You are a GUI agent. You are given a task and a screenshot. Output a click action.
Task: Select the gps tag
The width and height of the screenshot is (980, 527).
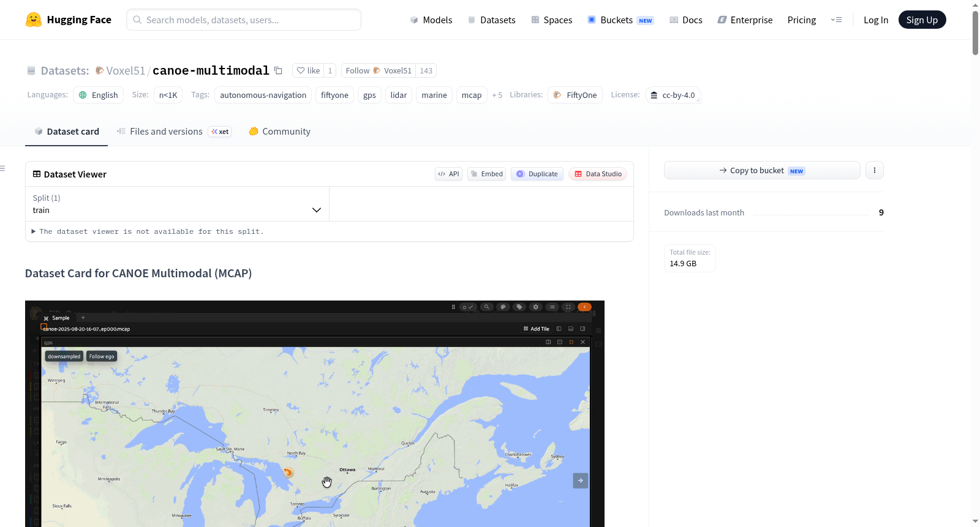coord(369,95)
